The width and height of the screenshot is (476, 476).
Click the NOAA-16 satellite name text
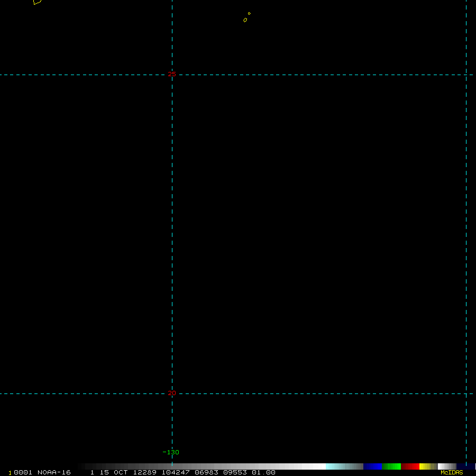click(54, 473)
